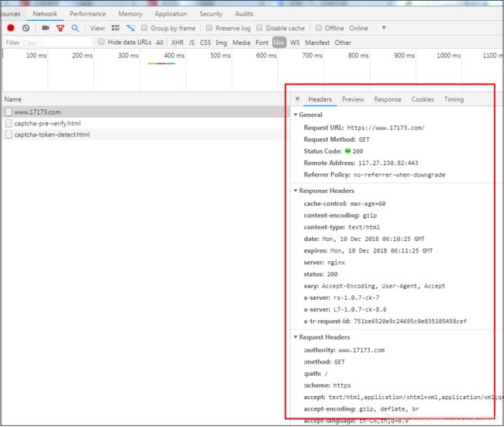Viewport: 504px width, 427px height.
Task: Filter requests by CSS
Action: click(x=205, y=43)
